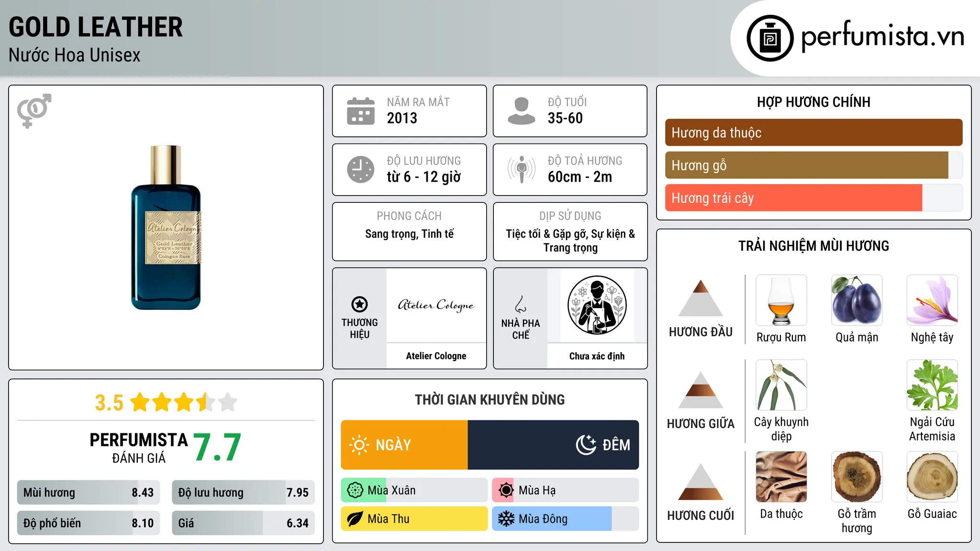Screen dimensions: 980x551
Task: Click the dark navy ĐÊM segment
Action: 553,445
